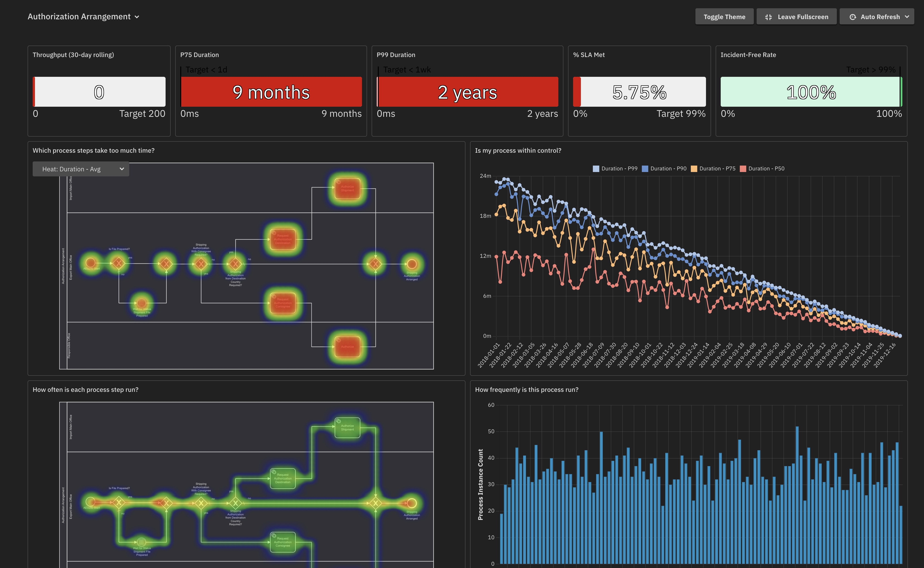The height and width of the screenshot is (568, 924).
Task: Click Shipping Authorization Arranged end event in duration heatmap
Action: (x=412, y=264)
